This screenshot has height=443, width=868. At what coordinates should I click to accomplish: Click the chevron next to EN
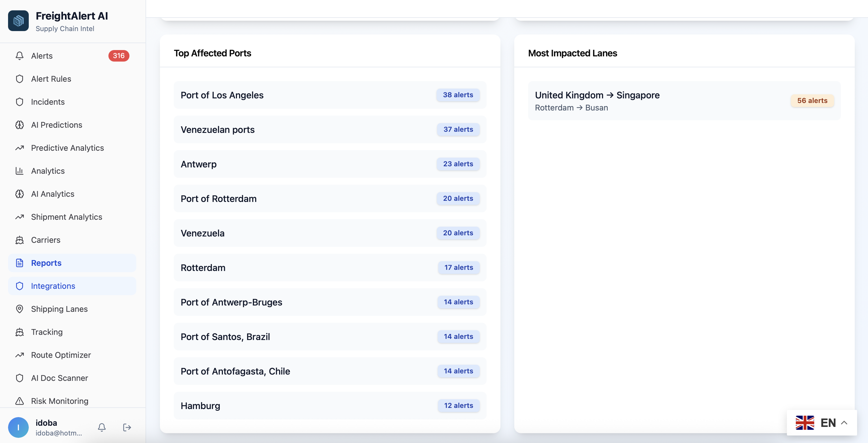[844, 423]
